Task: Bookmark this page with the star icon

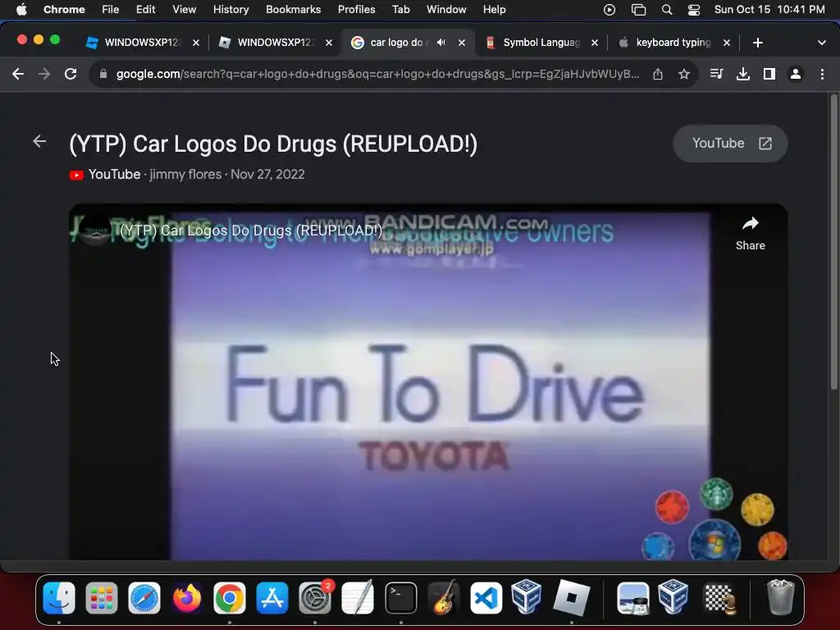Action: pos(683,74)
